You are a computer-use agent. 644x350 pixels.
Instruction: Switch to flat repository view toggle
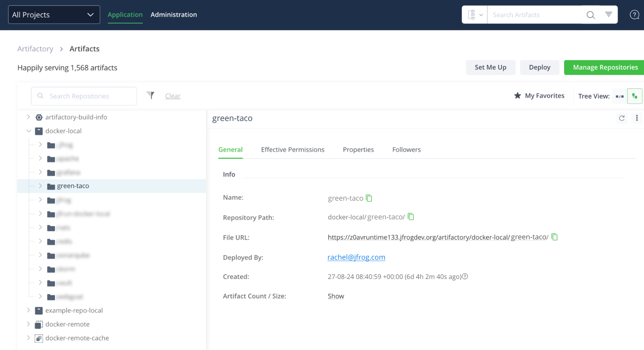coord(620,96)
